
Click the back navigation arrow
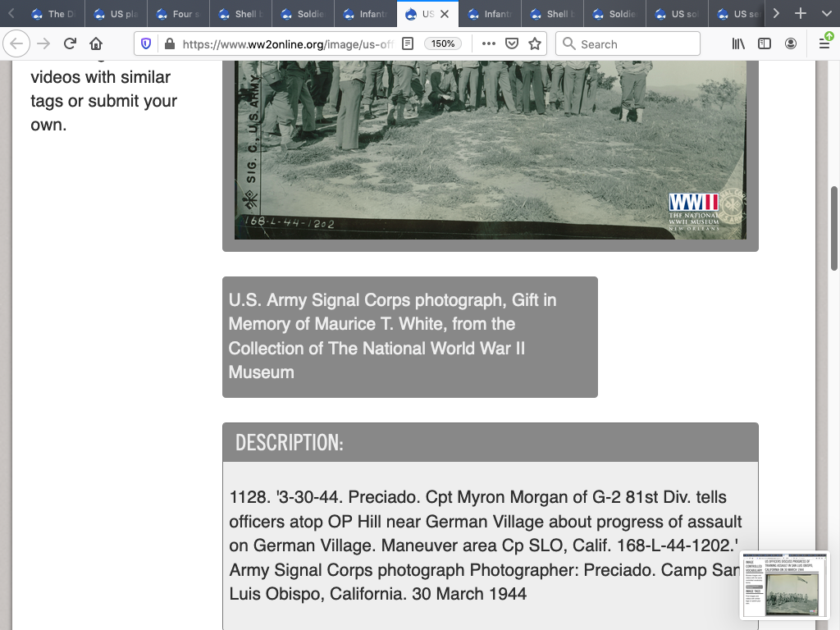17,43
